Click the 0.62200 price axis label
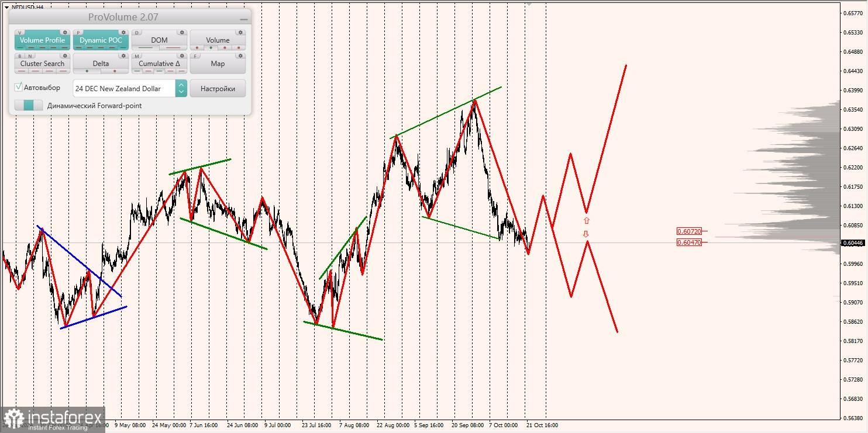868x433 pixels. (853, 168)
